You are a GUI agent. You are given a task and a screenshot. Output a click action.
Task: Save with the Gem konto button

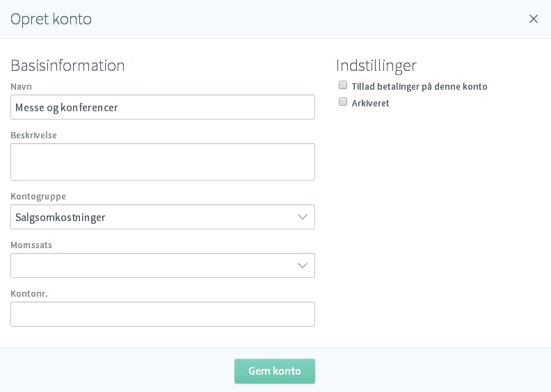275,371
